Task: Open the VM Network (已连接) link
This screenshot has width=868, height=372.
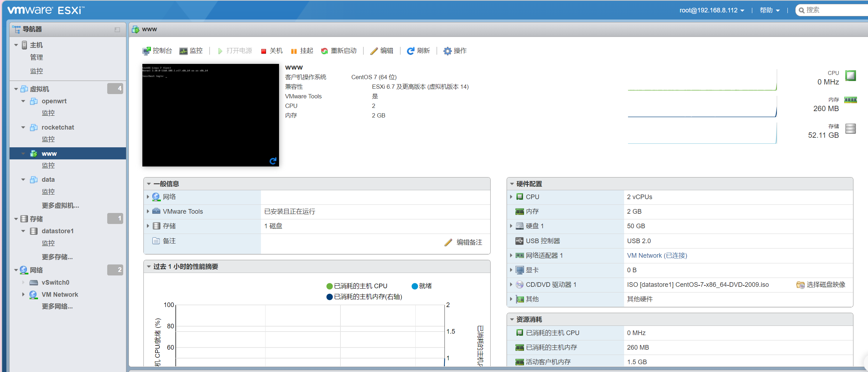Action: [x=657, y=256]
